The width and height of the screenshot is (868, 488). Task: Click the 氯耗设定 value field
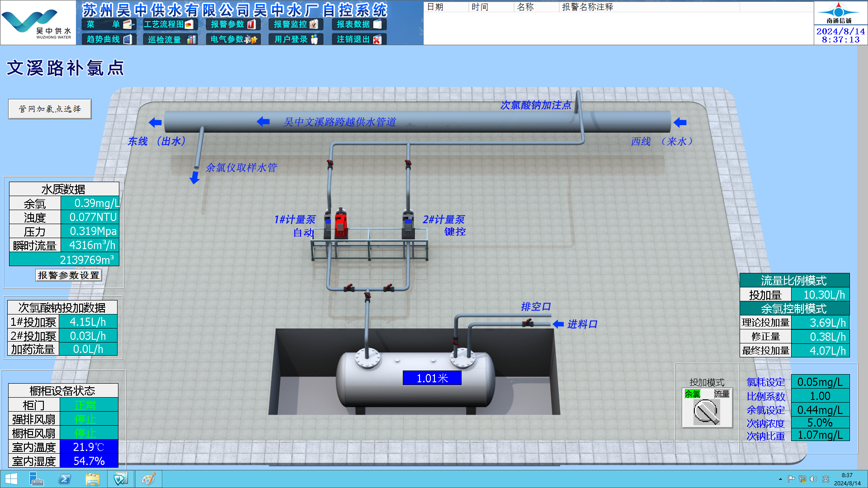click(x=820, y=382)
